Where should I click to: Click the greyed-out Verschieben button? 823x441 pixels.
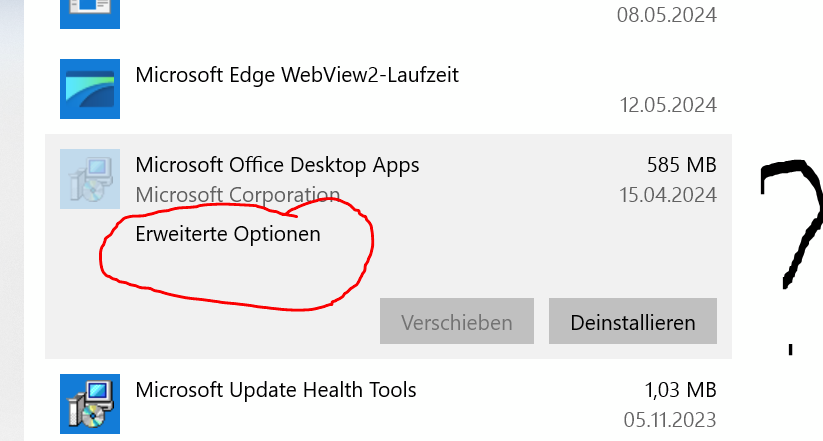[x=457, y=321]
